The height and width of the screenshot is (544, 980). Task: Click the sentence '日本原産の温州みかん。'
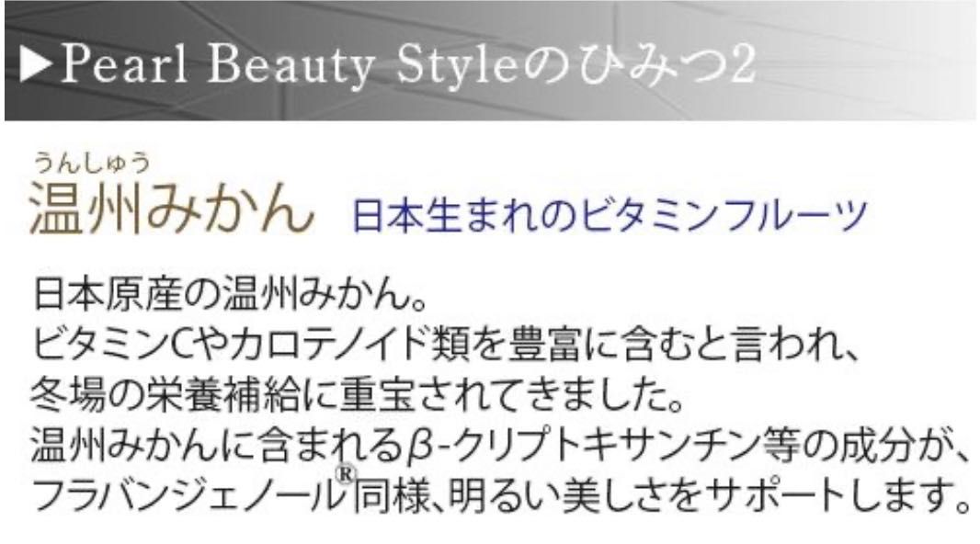230,293
